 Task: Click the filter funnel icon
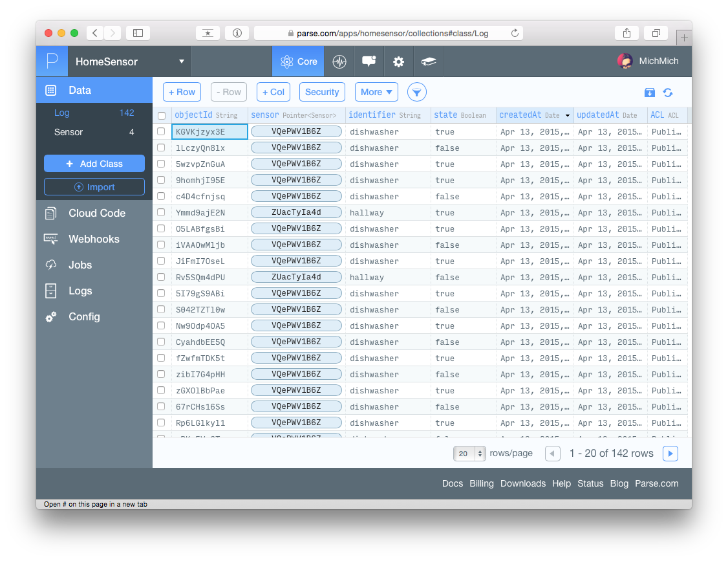417,92
